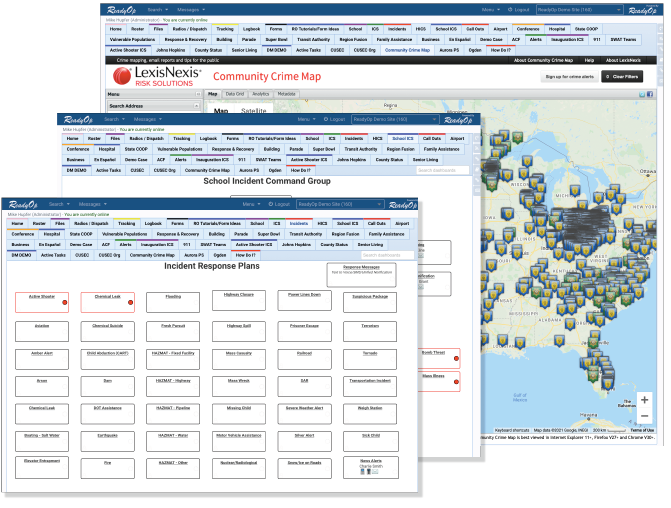Screen dimensions: 671x508
Task: Open the Earthquake response plan
Action: (107, 441)
